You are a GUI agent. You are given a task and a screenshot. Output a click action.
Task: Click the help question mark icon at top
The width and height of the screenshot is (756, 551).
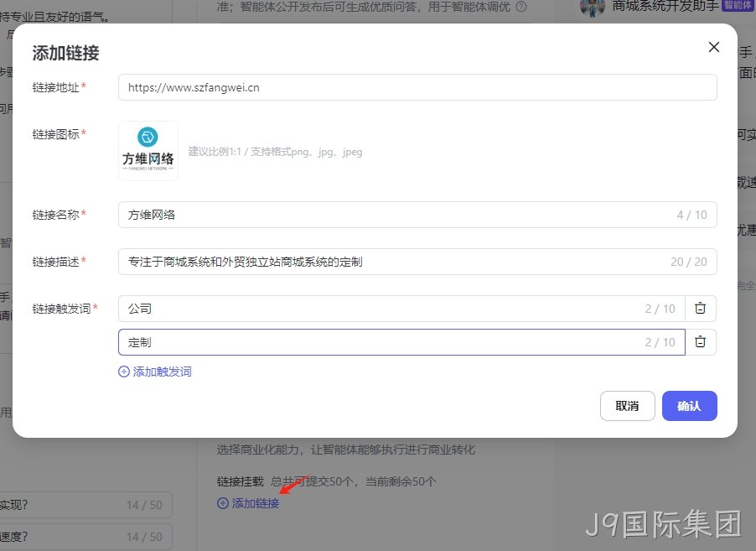tap(521, 7)
